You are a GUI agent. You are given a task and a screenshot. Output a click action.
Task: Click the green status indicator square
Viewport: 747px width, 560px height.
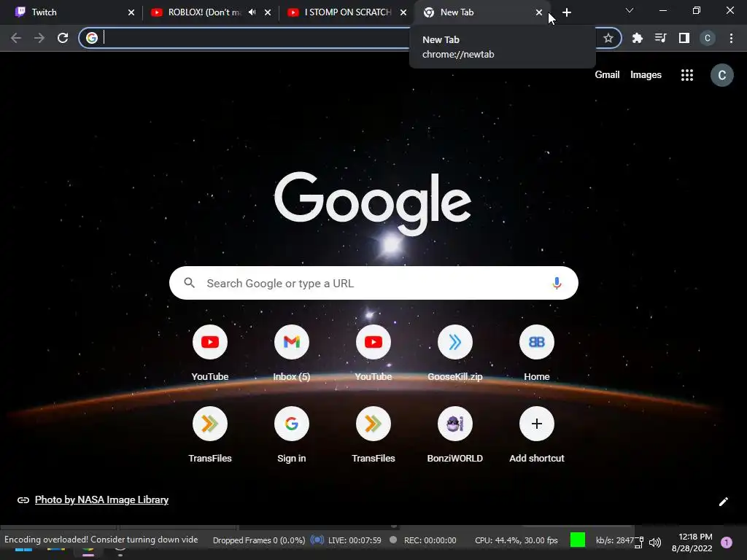578,540
